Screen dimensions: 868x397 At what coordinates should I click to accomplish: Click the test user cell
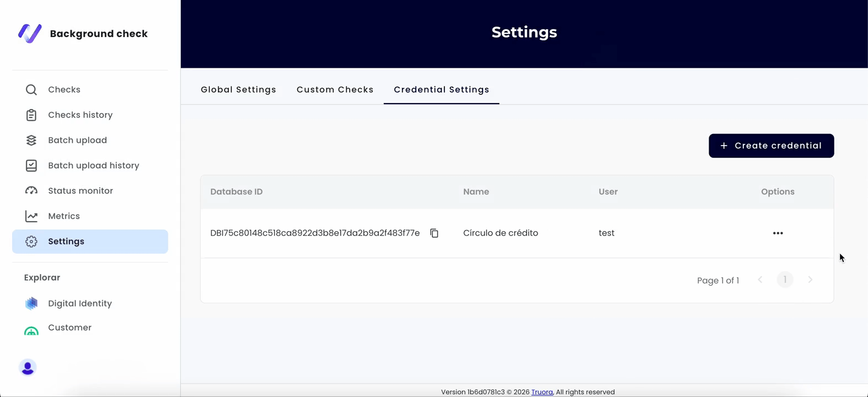tap(606, 233)
